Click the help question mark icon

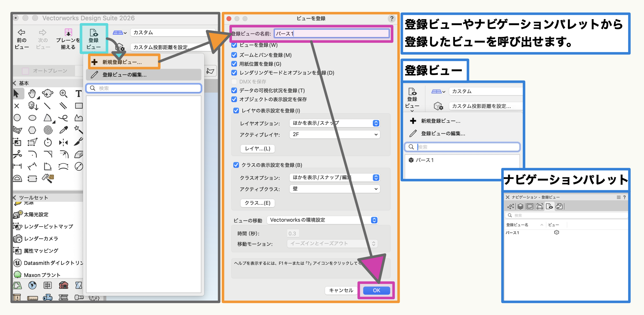[x=391, y=19]
